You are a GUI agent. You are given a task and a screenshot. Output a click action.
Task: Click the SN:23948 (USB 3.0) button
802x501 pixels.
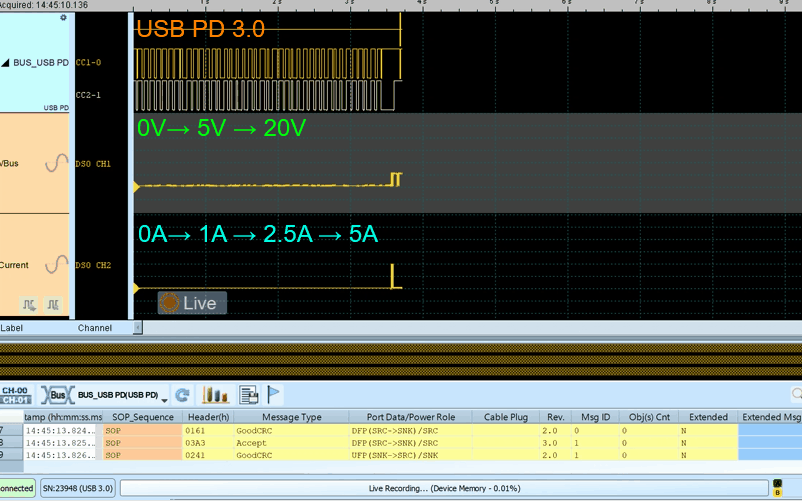77,488
